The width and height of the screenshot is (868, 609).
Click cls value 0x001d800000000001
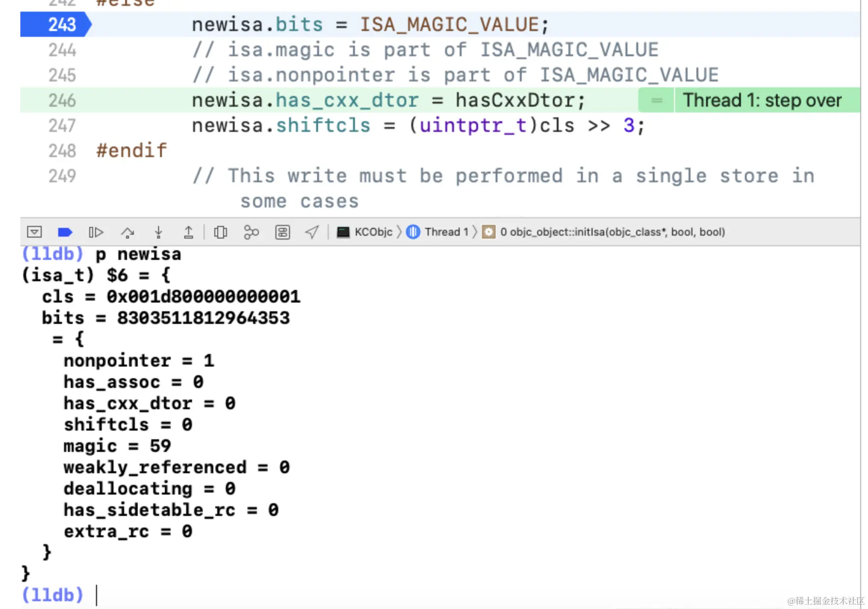(204, 297)
